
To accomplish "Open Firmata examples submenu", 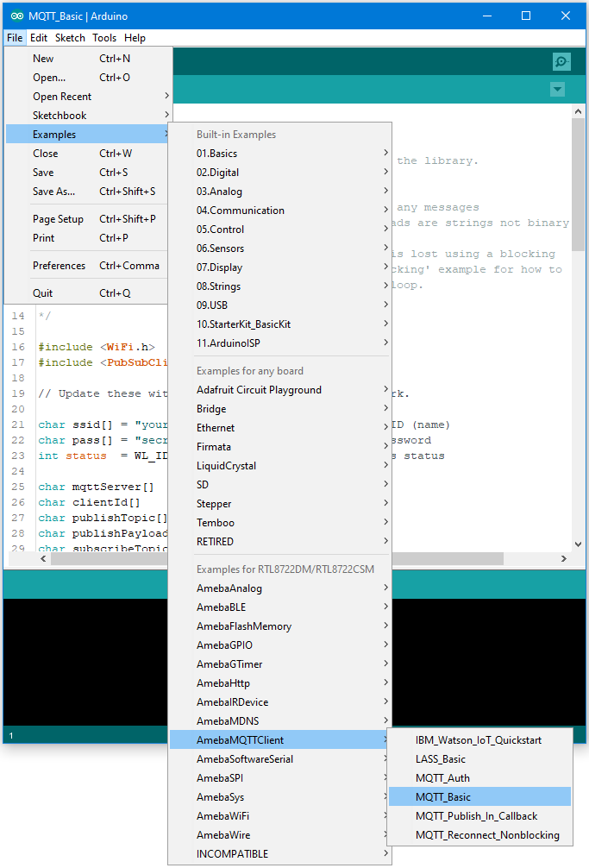I will [x=280, y=447].
